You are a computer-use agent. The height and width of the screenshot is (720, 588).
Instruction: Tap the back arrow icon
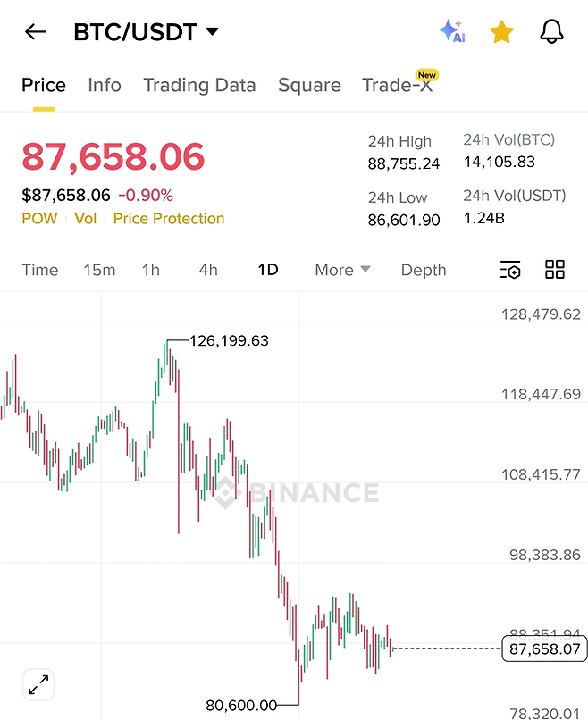[36, 33]
